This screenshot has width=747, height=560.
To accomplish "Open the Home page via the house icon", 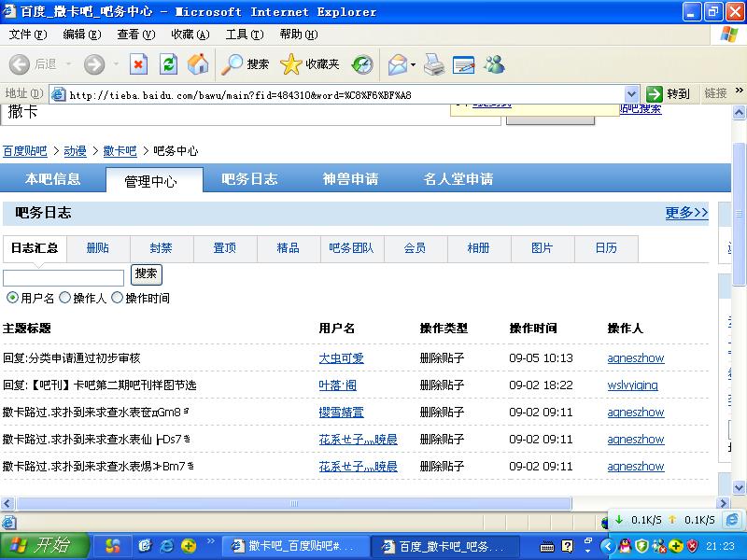I will 198,64.
